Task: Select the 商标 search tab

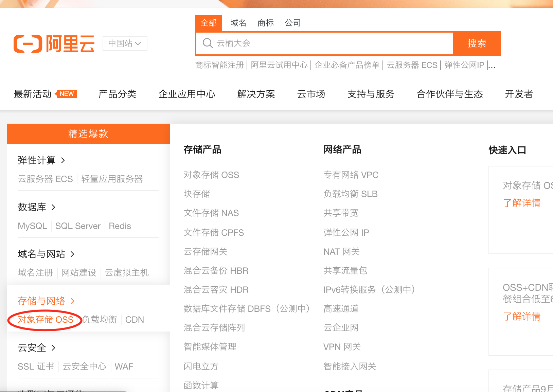Action: coord(266,23)
